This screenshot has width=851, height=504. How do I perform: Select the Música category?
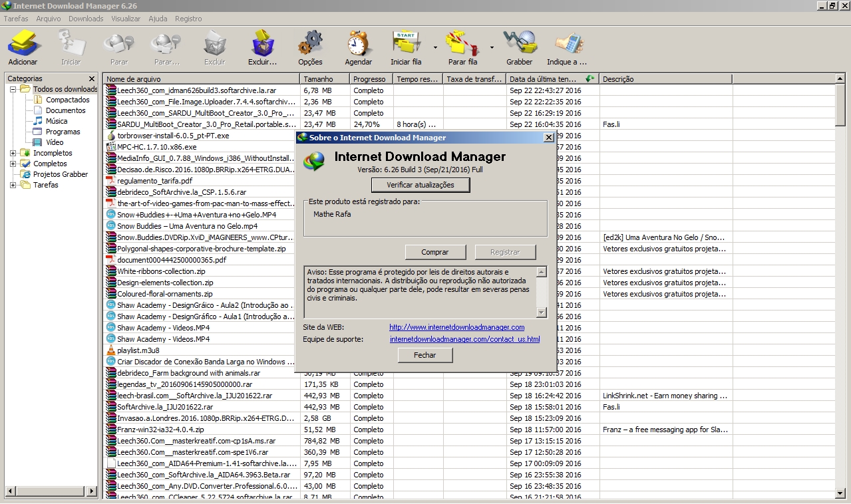pos(56,121)
